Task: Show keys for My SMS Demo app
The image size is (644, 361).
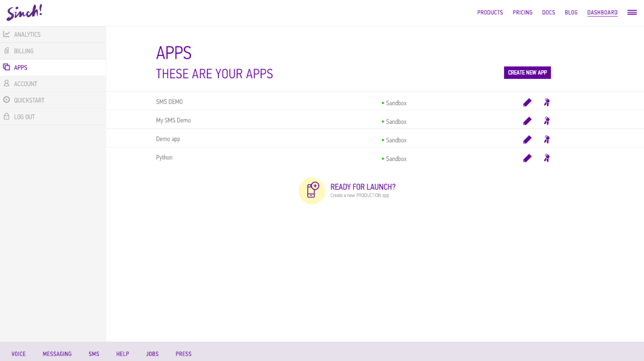Action: click(546, 121)
